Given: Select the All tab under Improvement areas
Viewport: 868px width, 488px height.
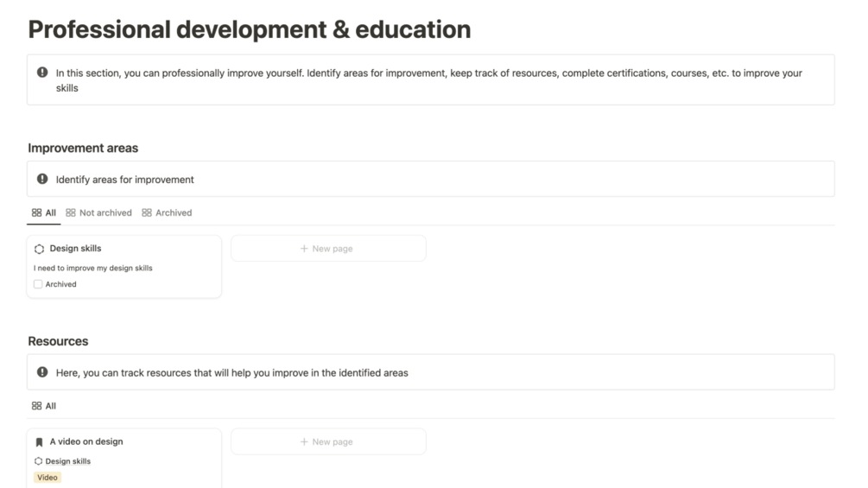Looking at the screenshot, I should 44,212.
